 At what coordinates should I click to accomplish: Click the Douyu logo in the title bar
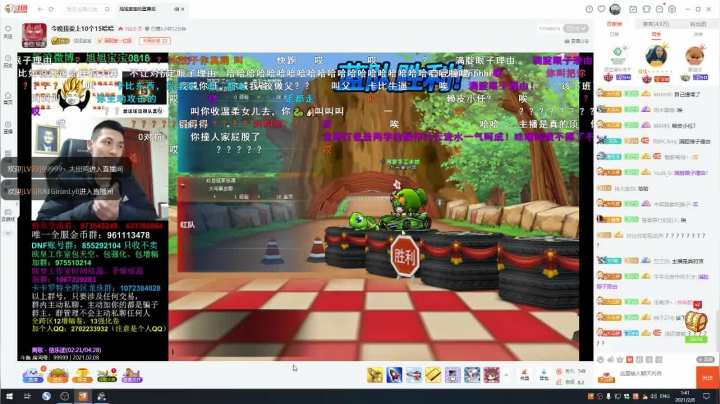click(16, 9)
